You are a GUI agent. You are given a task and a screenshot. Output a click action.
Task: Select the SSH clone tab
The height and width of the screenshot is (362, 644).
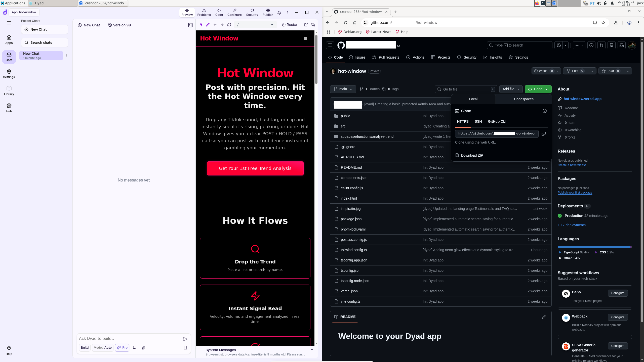point(478,121)
